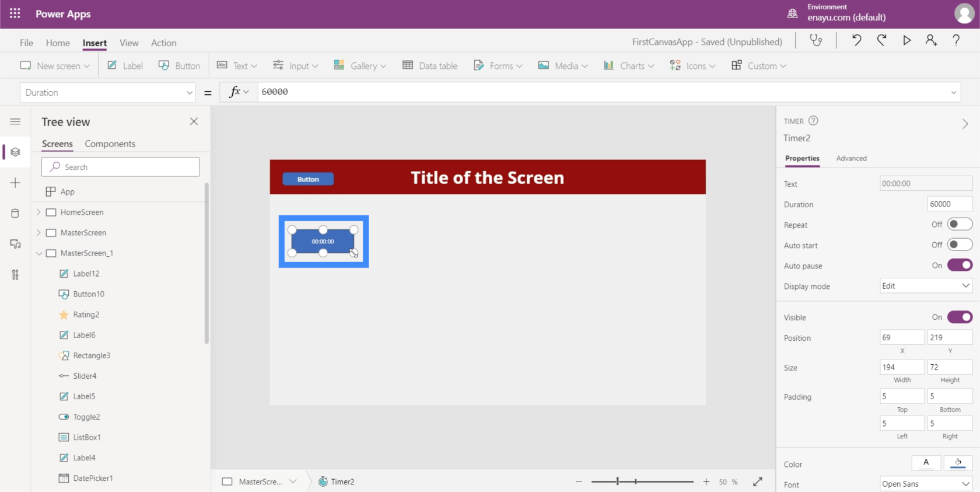
Task: Open the Data sources cylinder icon
Action: point(15,214)
